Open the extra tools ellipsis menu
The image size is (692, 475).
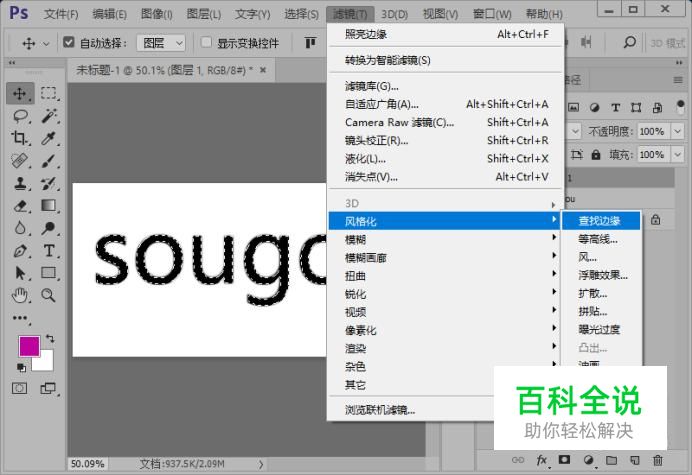pyautogui.click(x=20, y=318)
